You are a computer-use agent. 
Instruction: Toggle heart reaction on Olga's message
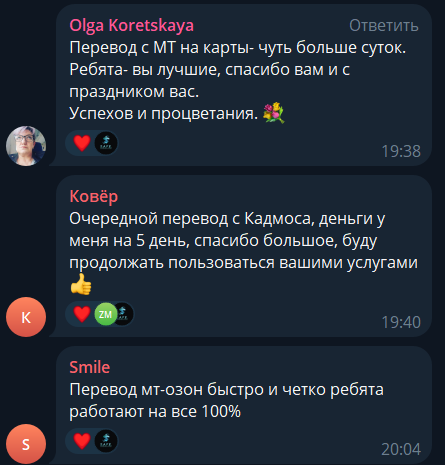coord(82,143)
